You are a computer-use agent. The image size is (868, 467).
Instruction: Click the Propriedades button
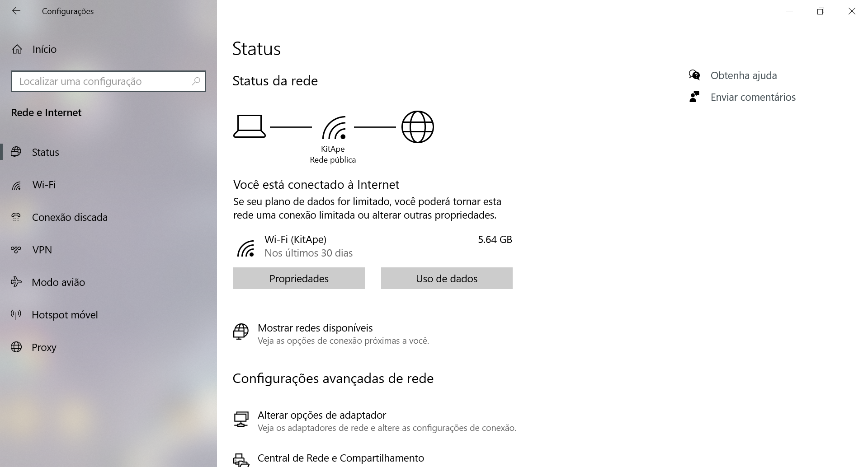pos(299,278)
